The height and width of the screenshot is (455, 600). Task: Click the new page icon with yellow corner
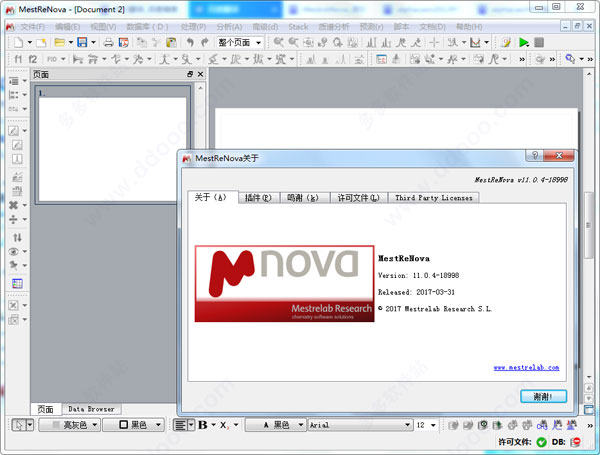click(41, 42)
